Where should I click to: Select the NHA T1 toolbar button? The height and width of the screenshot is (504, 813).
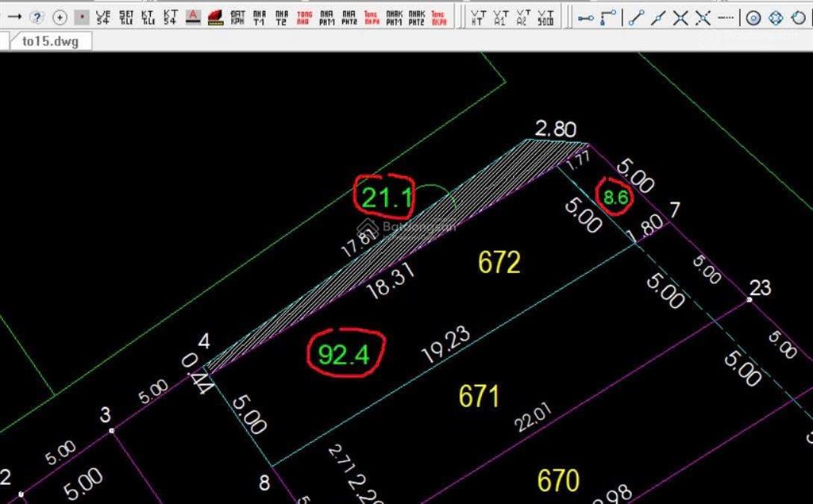260,17
